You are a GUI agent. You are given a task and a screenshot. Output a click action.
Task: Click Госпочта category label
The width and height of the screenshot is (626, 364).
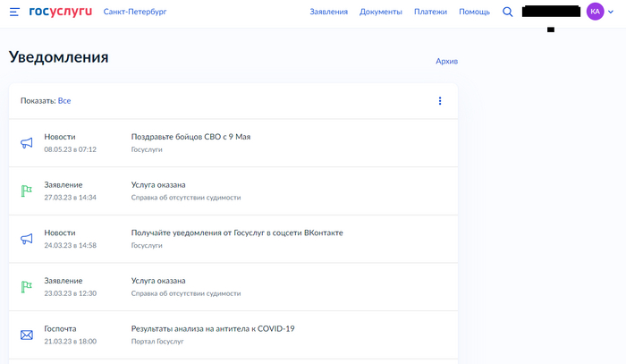coord(60,329)
